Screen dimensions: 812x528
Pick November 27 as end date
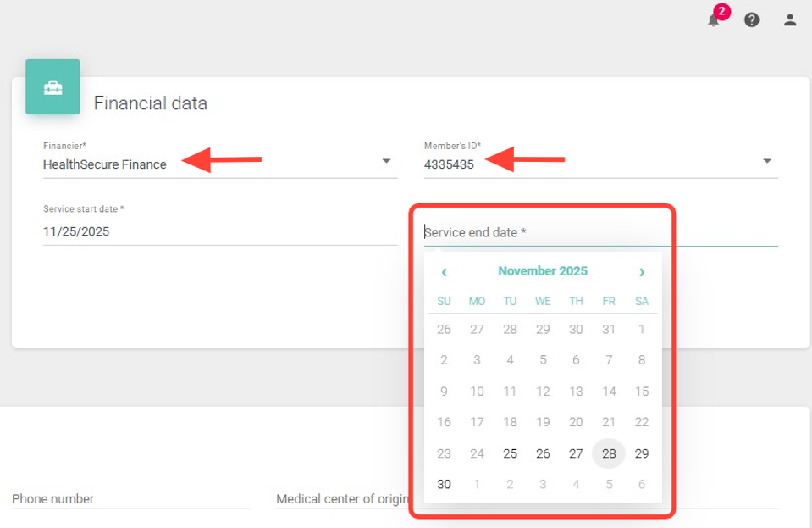(576, 453)
